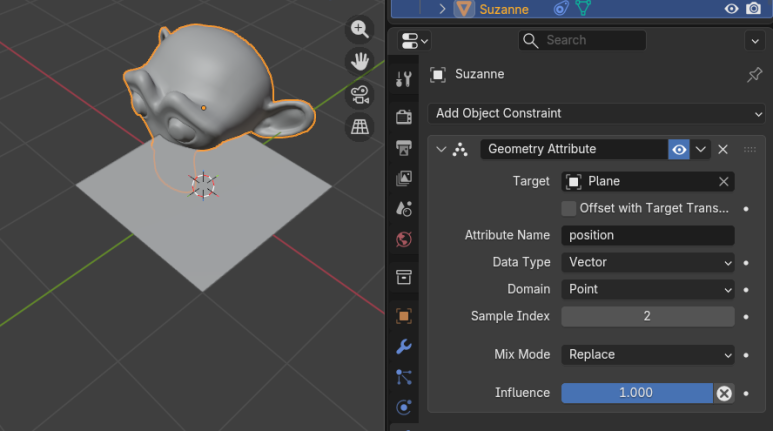Click the mesh data icon on Suzanne outliner row
Image resolution: width=773 pixels, height=431 pixels.
click(x=583, y=8)
